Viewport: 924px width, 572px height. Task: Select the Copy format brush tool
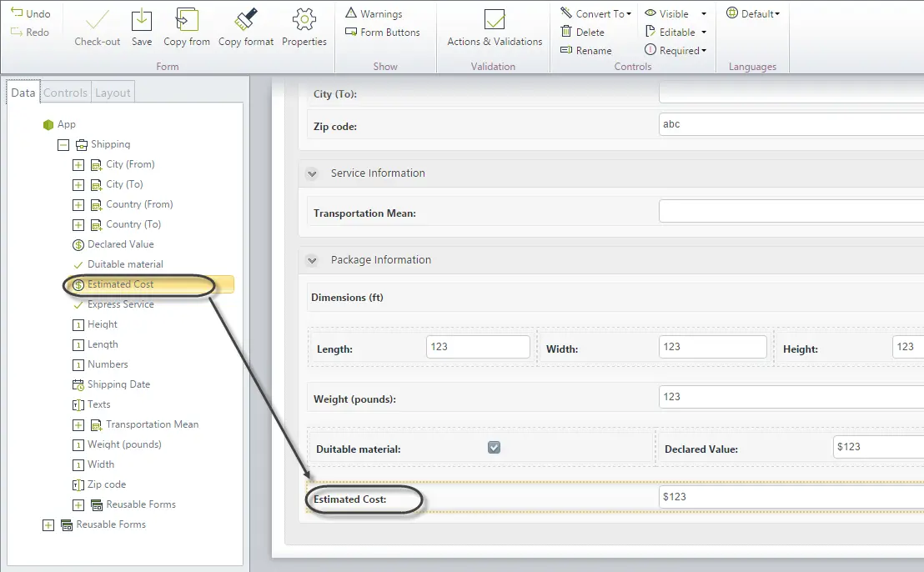pos(246,19)
